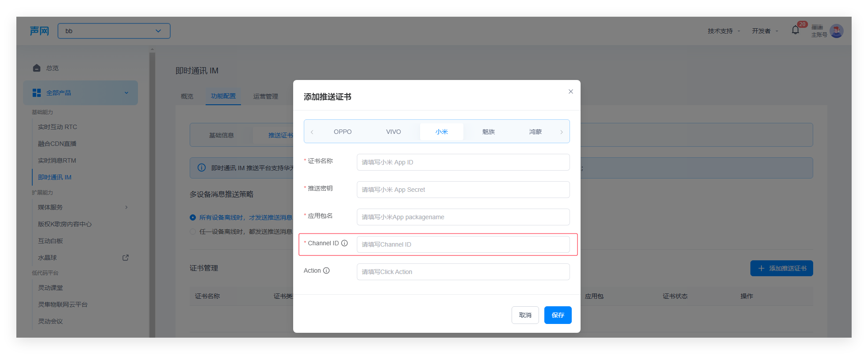Screen dimensions: 868x354
Task: Open 互动白板 in sidebar
Action: (50, 241)
